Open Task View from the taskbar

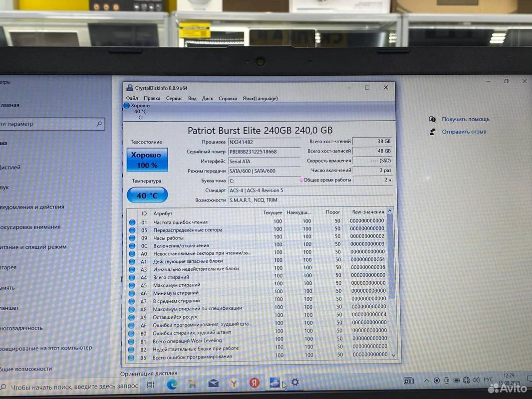(151, 385)
